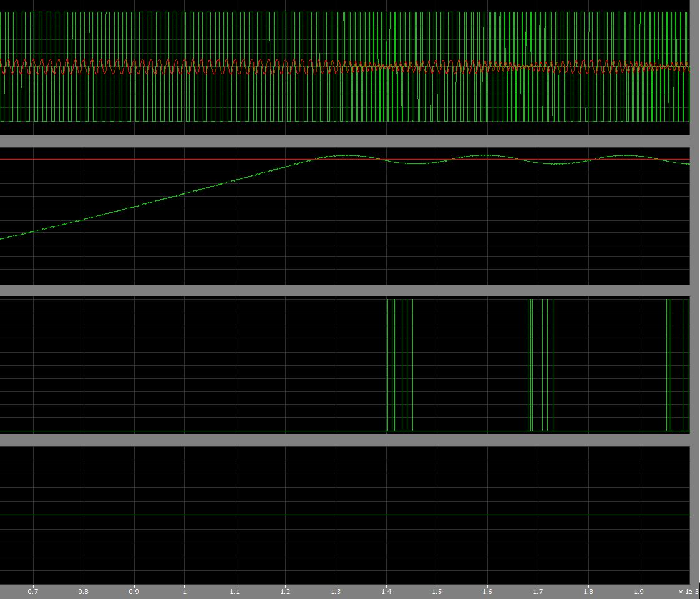Click the 1.4 tick label on time axis
Screen dimensions: 700x599
click(386, 592)
